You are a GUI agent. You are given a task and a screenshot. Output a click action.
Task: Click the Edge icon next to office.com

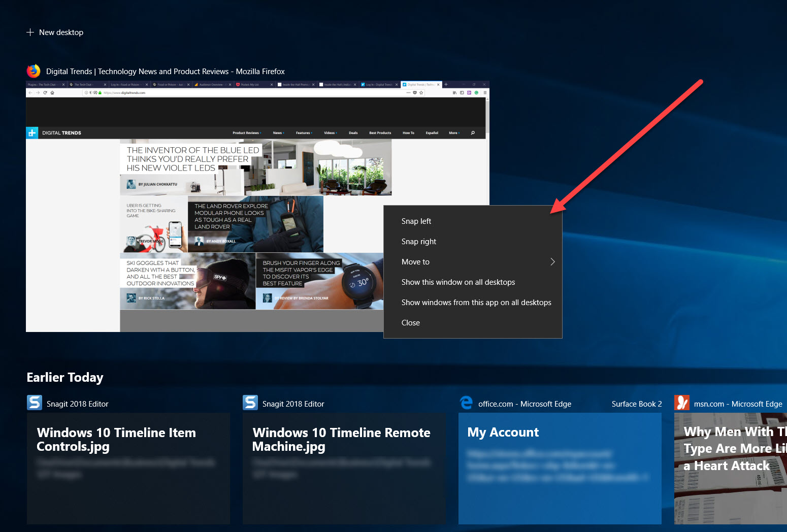[x=466, y=403]
